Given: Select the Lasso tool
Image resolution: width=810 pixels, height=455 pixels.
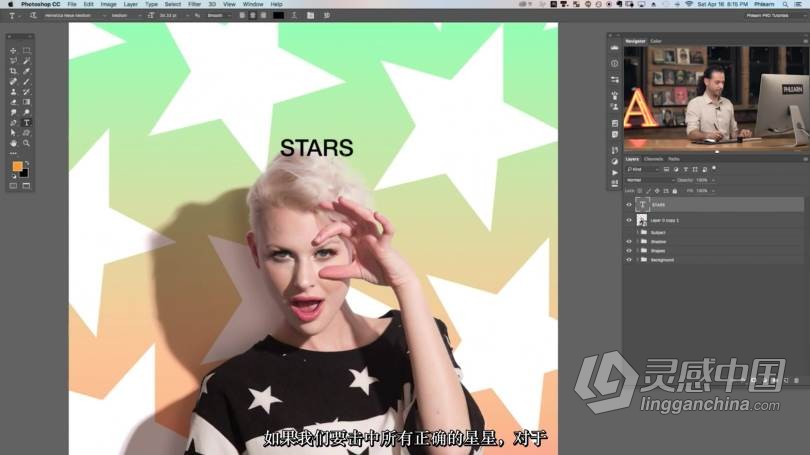Looking at the screenshot, I should pos(13,61).
